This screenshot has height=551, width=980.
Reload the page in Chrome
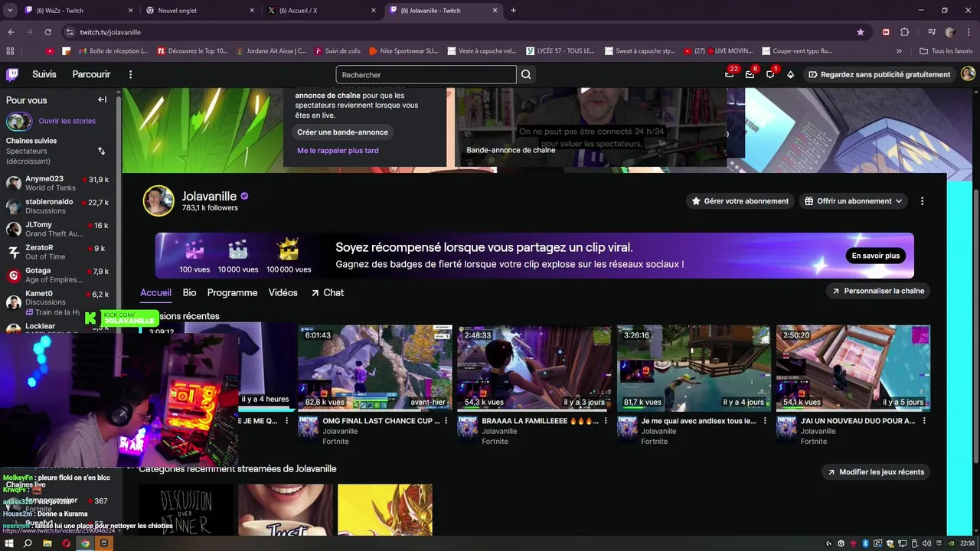pyautogui.click(x=47, y=32)
